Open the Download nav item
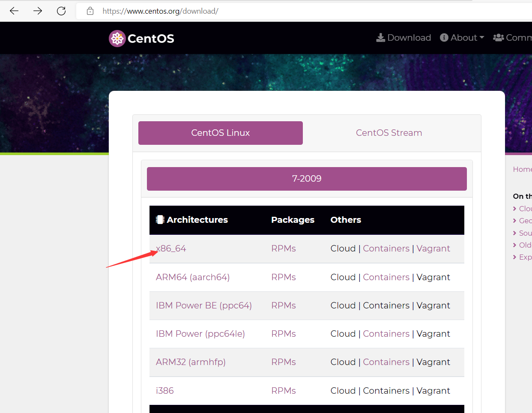Viewport: 532px width, 413px height. [x=403, y=38]
